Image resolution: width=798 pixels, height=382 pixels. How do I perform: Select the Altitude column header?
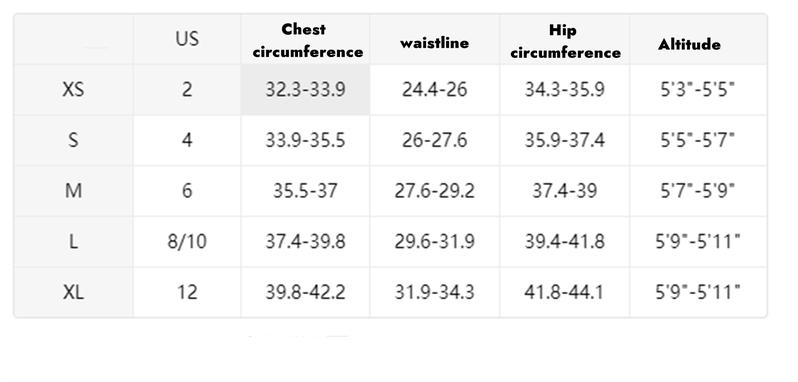tap(698, 40)
